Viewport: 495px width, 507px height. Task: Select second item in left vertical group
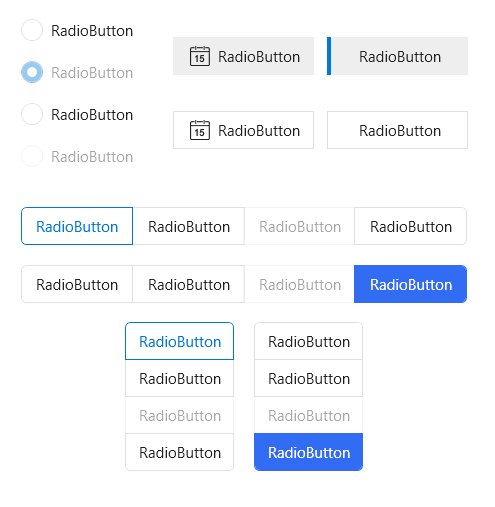[x=179, y=378]
